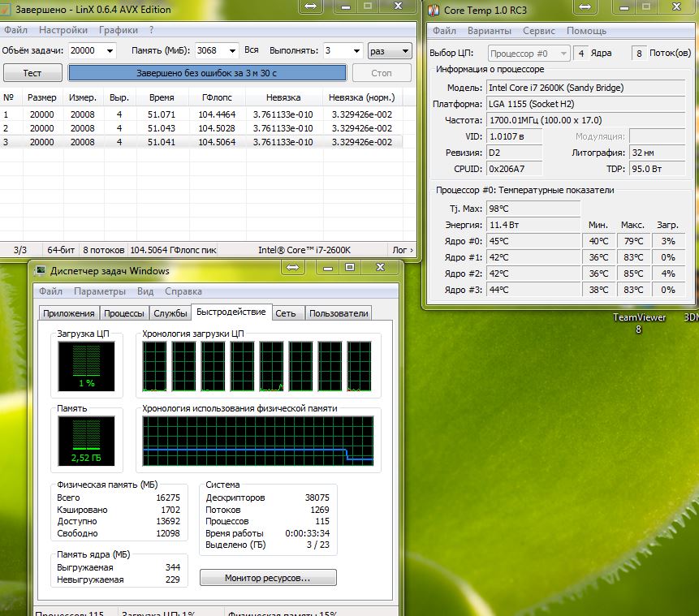Viewport: 699px width, 616px height.
Task: Switch to the Процессы tab
Action: 125,313
